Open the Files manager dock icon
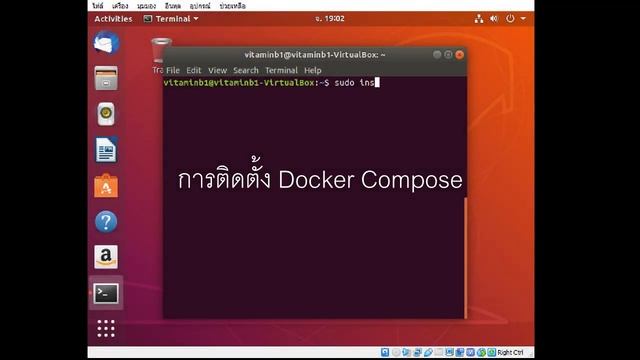The width and height of the screenshot is (640, 360). [x=106, y=78]
